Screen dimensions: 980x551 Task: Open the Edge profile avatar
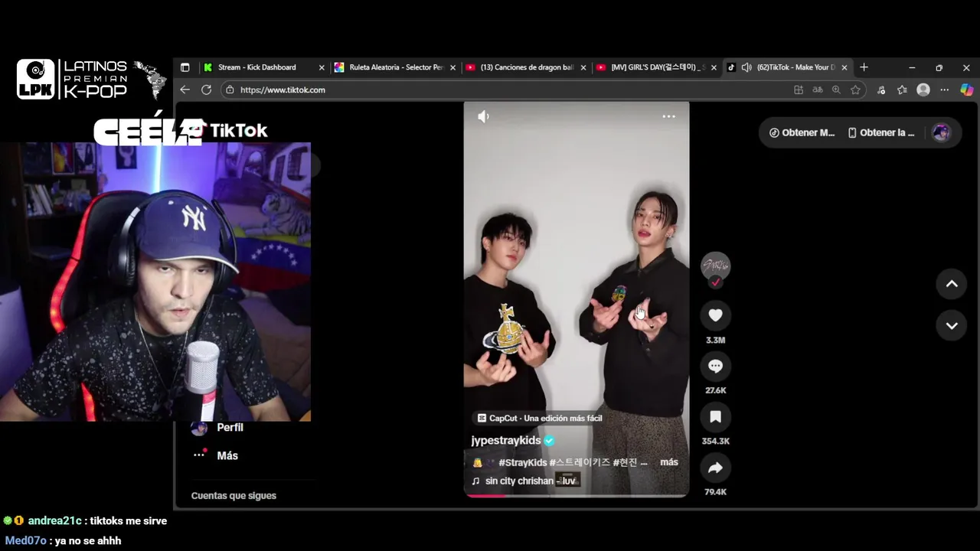pyautogui.click(x=923, y=90)
